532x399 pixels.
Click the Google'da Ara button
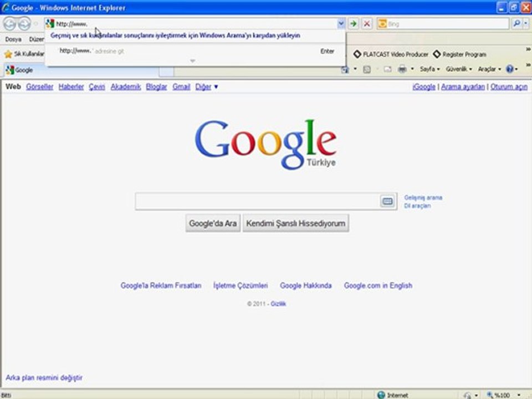pos(213,223)
